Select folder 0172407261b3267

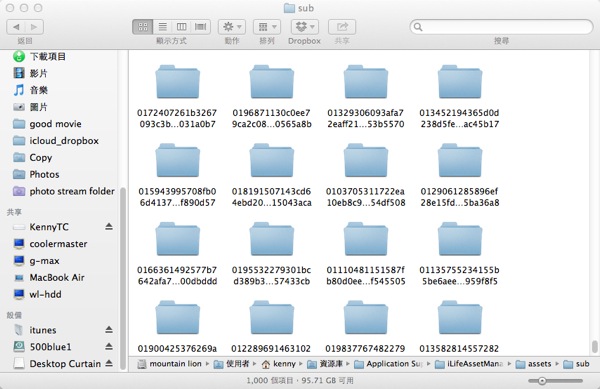[x=178, y=82]
